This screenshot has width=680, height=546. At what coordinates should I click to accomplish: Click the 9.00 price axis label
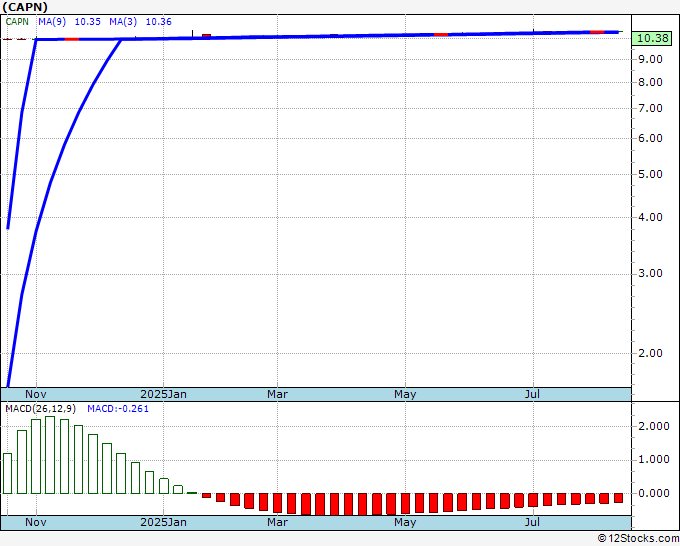[x=651, y=59]
